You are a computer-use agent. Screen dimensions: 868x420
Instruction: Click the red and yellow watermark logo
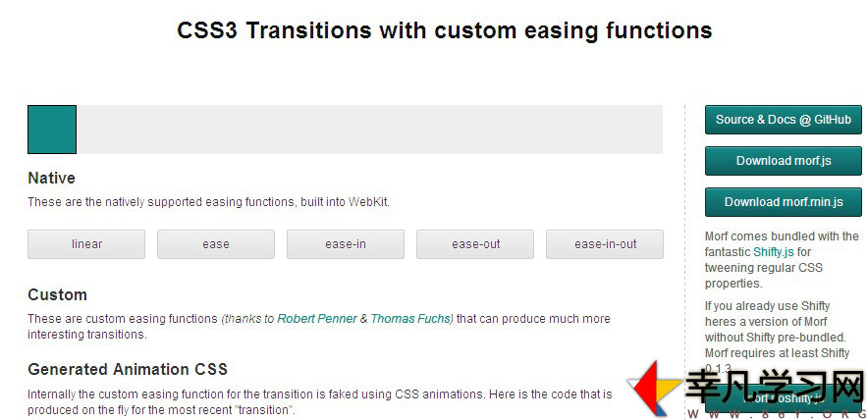click(656, 389)
